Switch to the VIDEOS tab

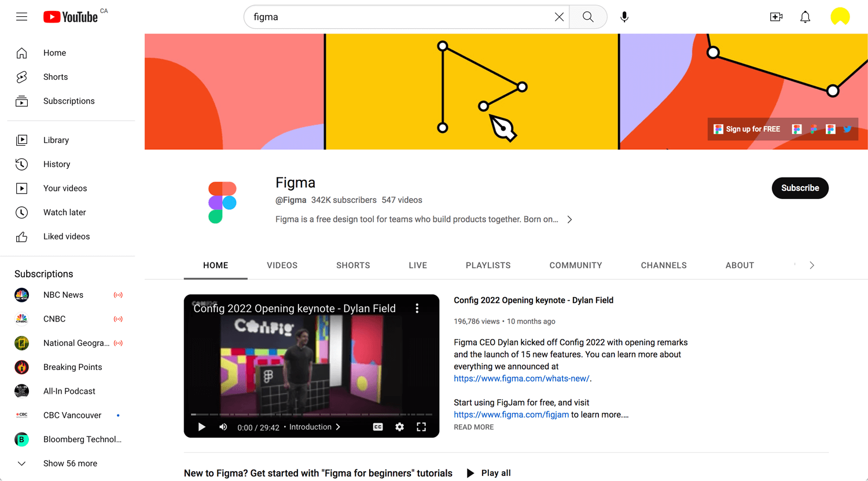point(282,265)
